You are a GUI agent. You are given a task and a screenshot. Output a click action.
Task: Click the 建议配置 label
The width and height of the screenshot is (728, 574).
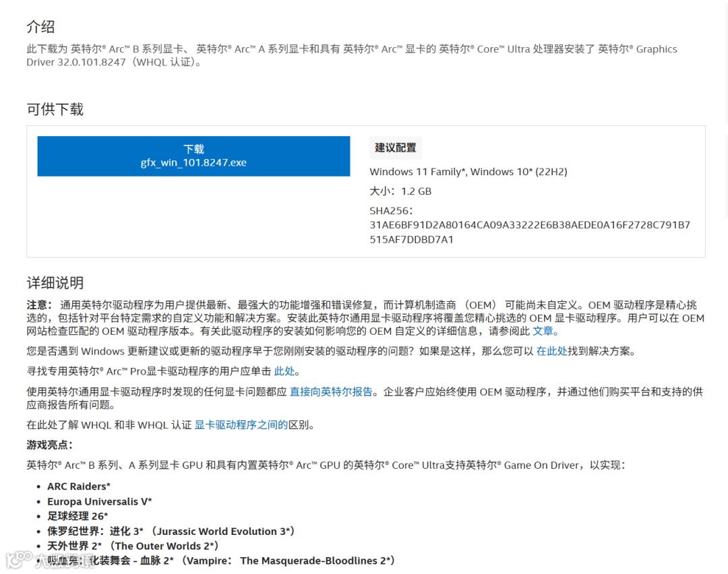396,148
